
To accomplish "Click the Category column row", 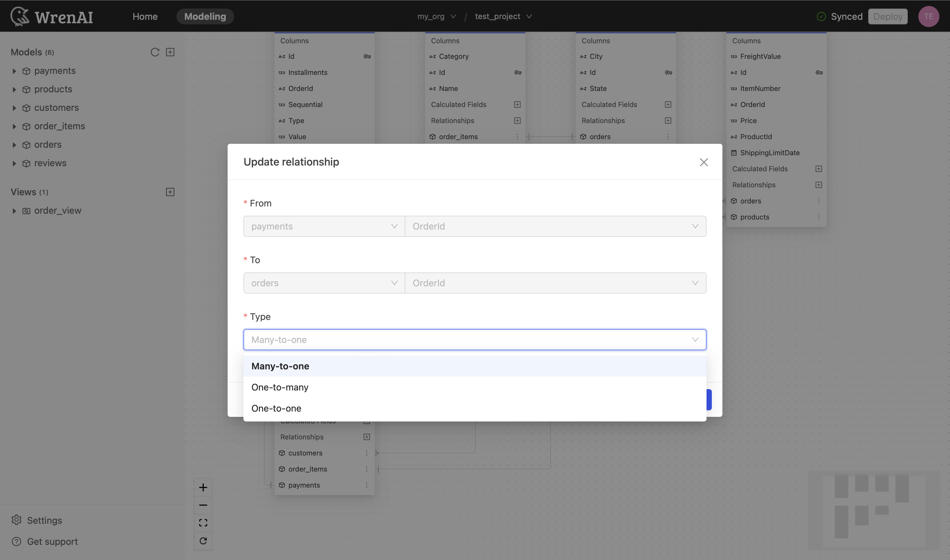I will (475, 56).
